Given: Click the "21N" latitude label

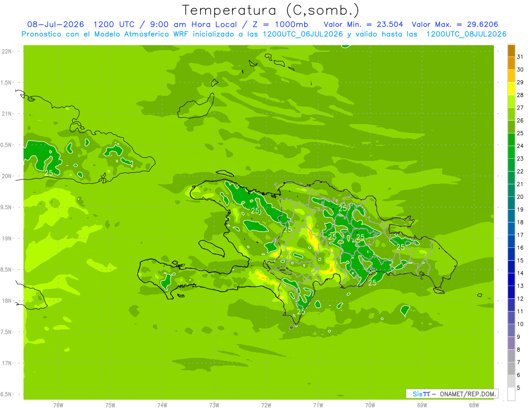Looking at the screenshot, I should 6,114.
